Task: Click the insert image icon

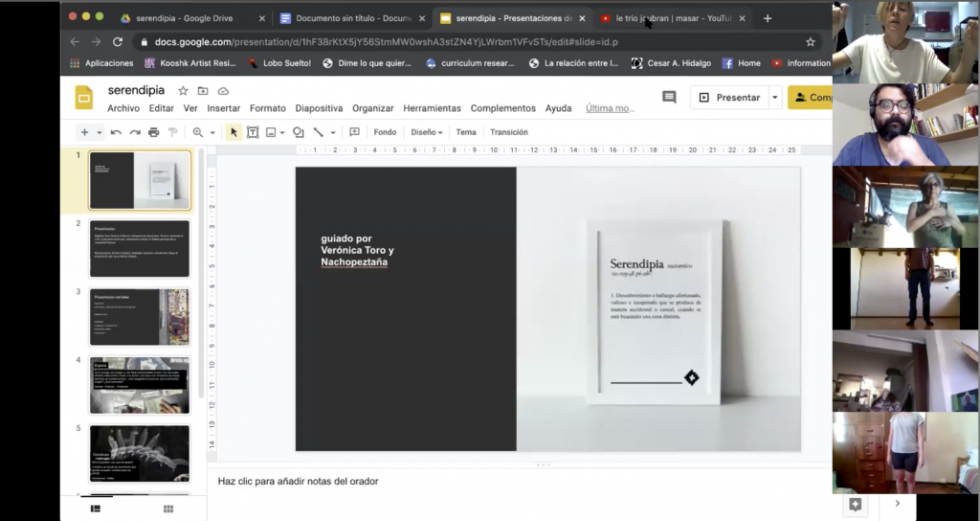Action: tap(271, 132)
